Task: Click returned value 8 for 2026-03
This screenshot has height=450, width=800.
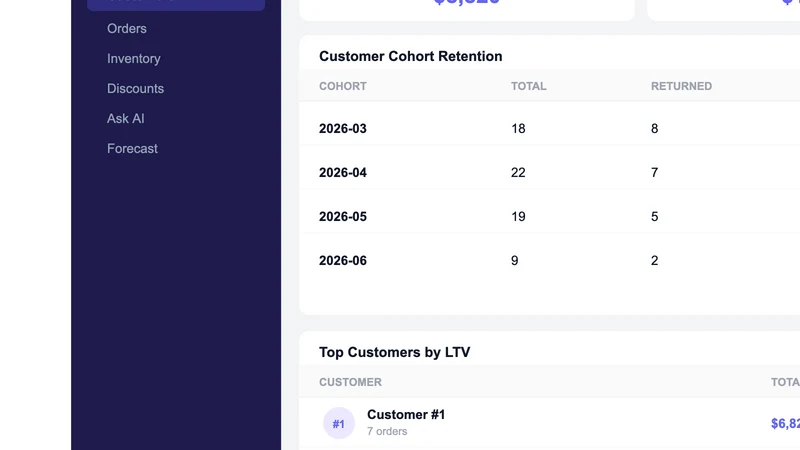Action: point(655,129)
